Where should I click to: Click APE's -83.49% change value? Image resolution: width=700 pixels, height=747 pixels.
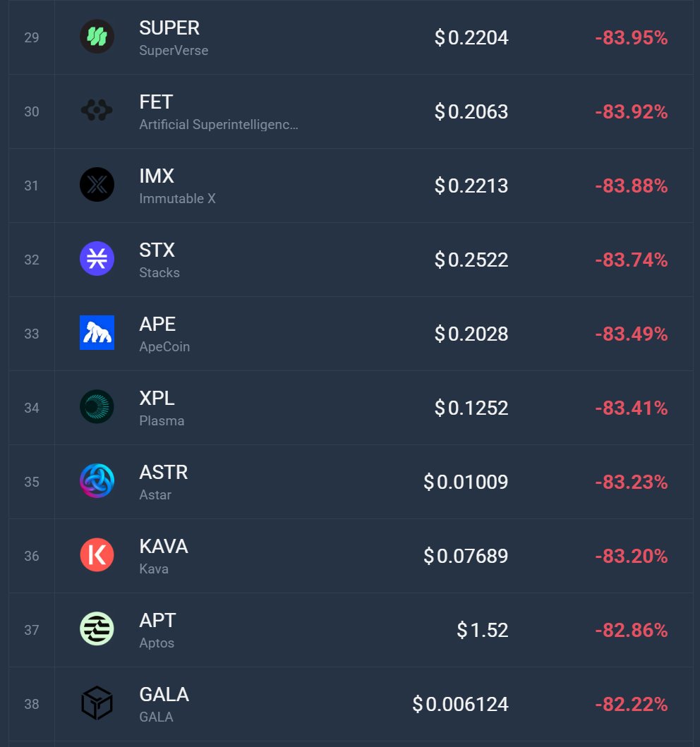631,334
